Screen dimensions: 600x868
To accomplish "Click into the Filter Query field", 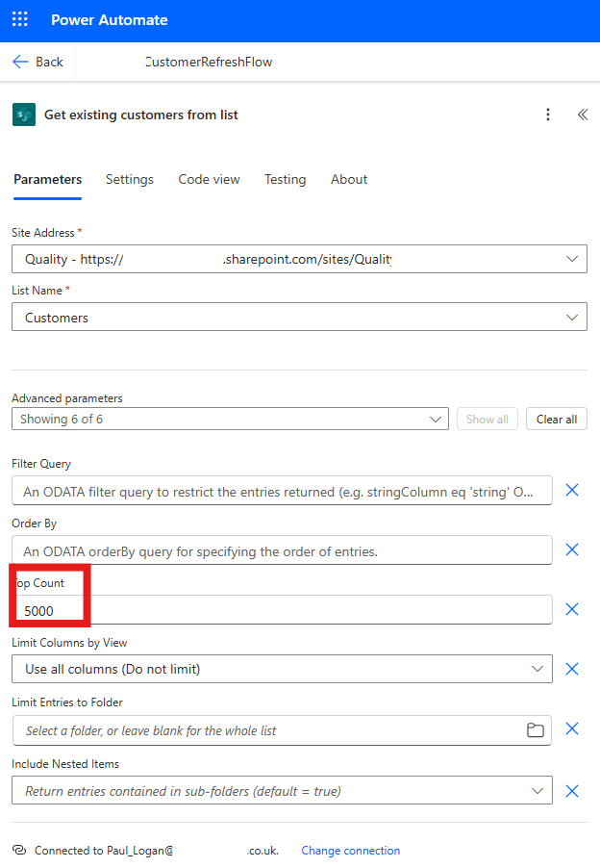I will click(x=282, y=491).
